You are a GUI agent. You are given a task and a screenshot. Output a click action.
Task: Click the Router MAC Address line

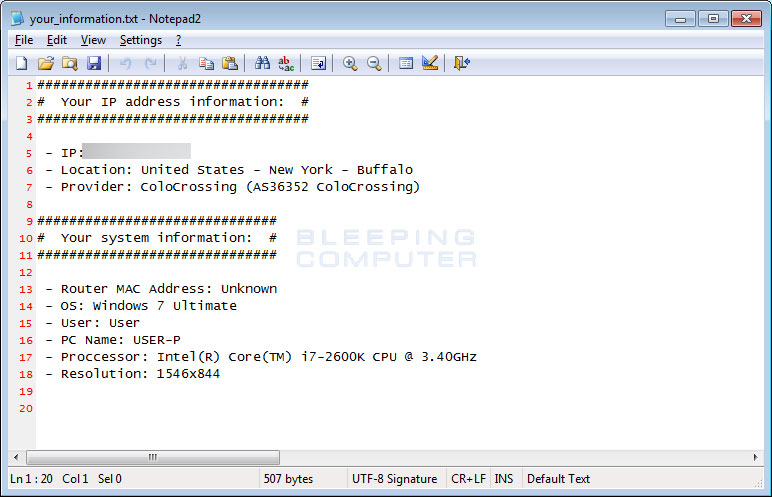pyautogui.click(x=161, y=289)
